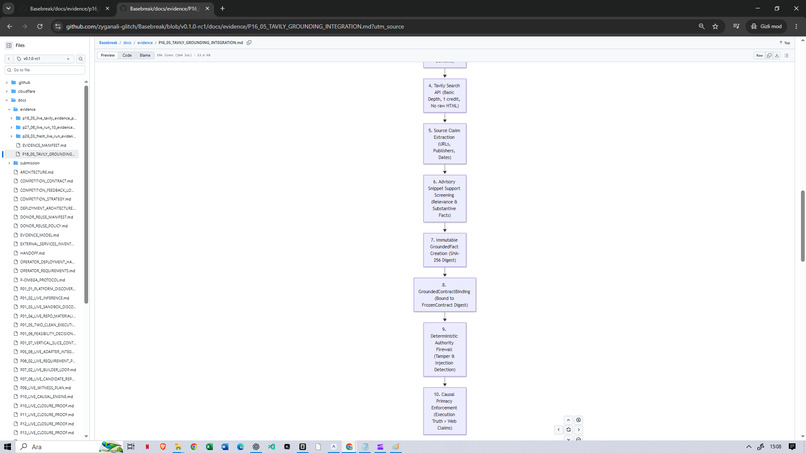Click the file tree scrollbar thumb
The width and height of the screenshot is (806, 453).
pos(86,194)
